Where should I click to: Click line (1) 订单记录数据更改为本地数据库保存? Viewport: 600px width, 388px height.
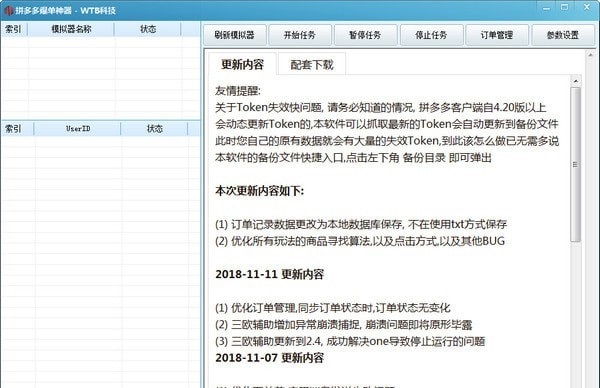click(361, 224)
